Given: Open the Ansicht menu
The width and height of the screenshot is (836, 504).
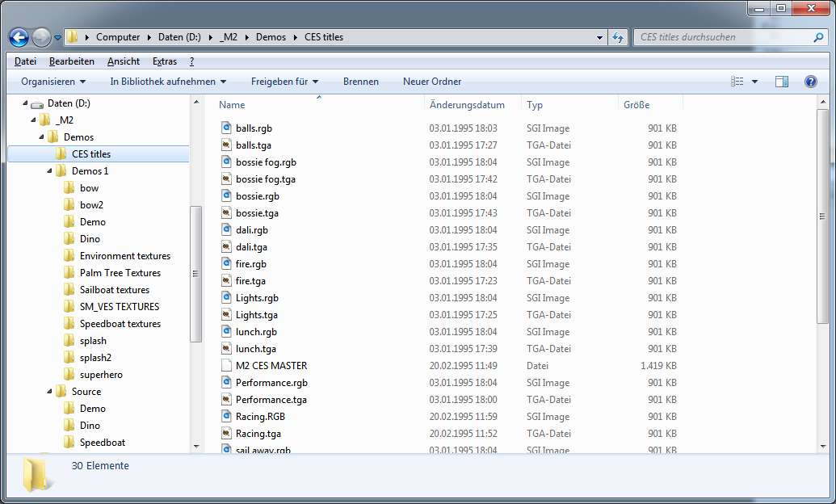Looking at the screenshot, I should pyautogui.click(x=123, y=61).
